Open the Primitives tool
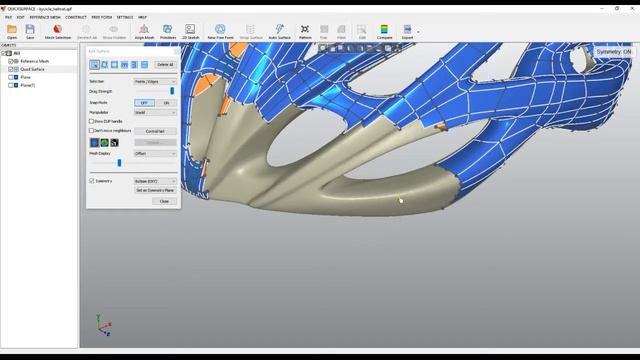The width and height of the screenshot is (640, 360). click(x=168, y=31)
